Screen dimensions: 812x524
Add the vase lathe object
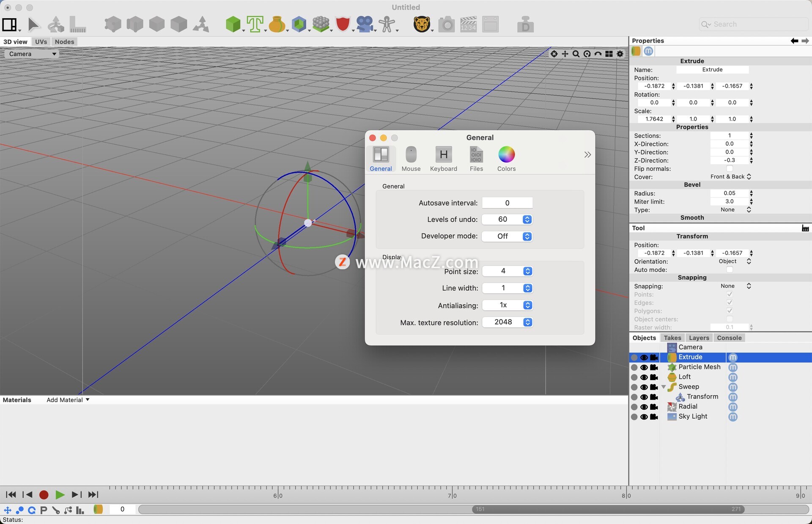[x=277, y=25]
